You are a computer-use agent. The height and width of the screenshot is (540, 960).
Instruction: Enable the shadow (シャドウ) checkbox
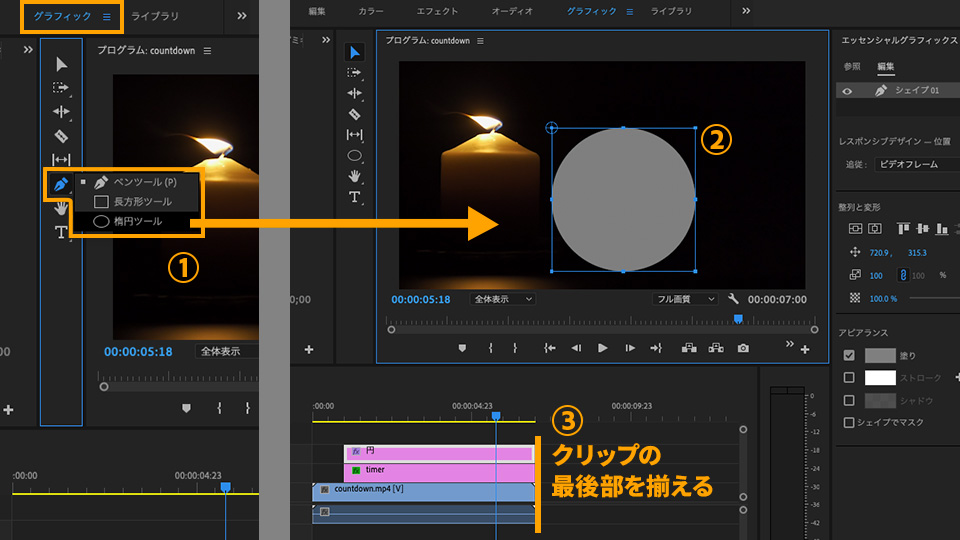[849, 400]
